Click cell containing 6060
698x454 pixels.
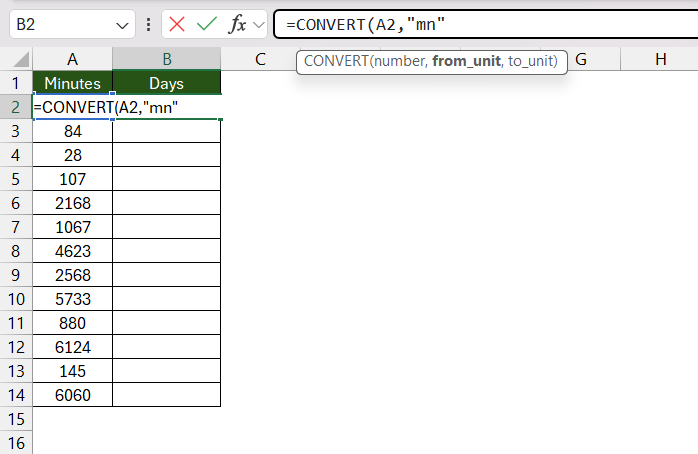coord(73,395)
